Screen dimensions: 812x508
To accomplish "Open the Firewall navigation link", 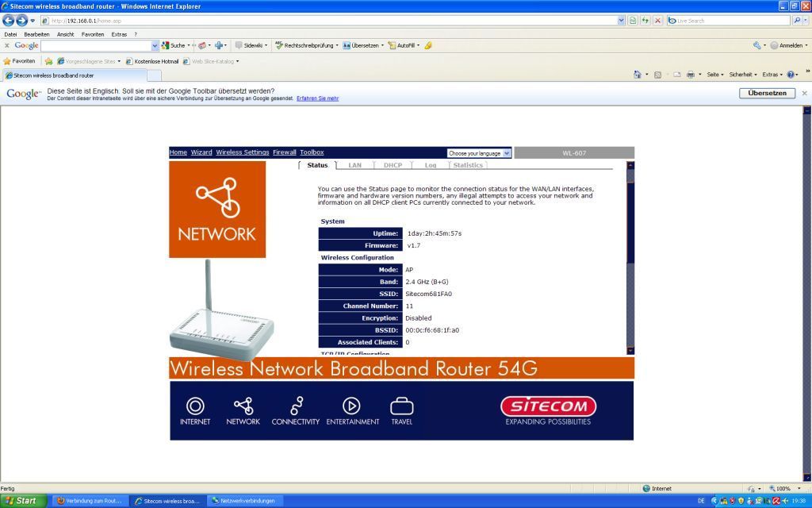I will (x=285, y=152).
